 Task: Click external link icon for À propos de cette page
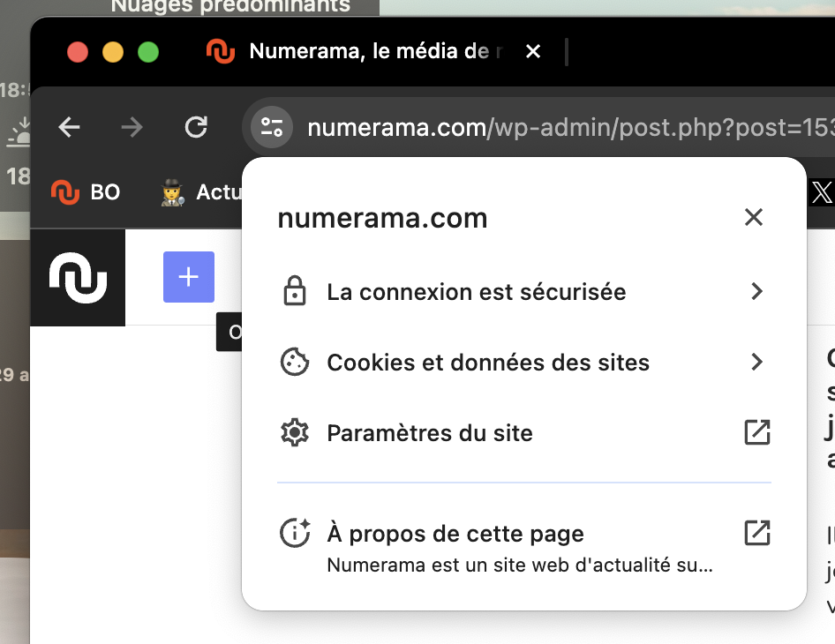tap(757, 533)
